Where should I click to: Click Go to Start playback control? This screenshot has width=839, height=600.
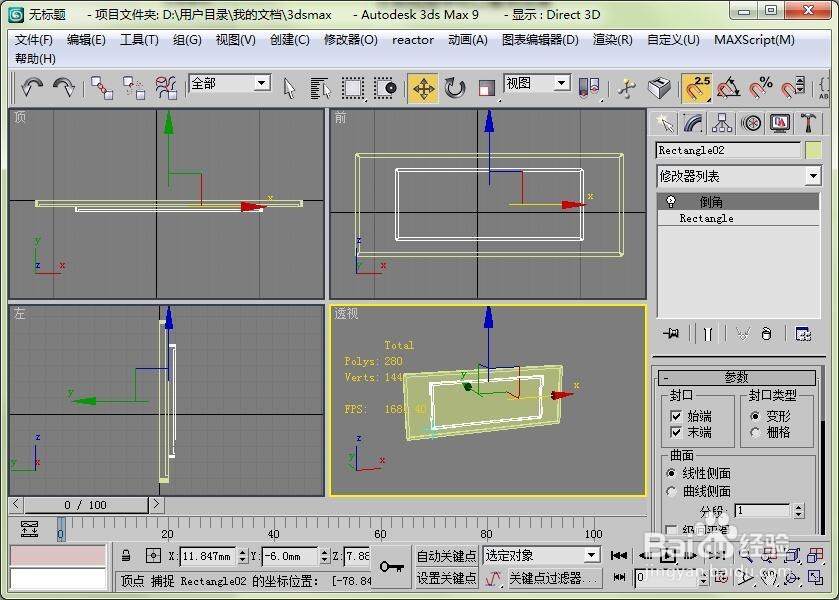(x=619, y=556)
